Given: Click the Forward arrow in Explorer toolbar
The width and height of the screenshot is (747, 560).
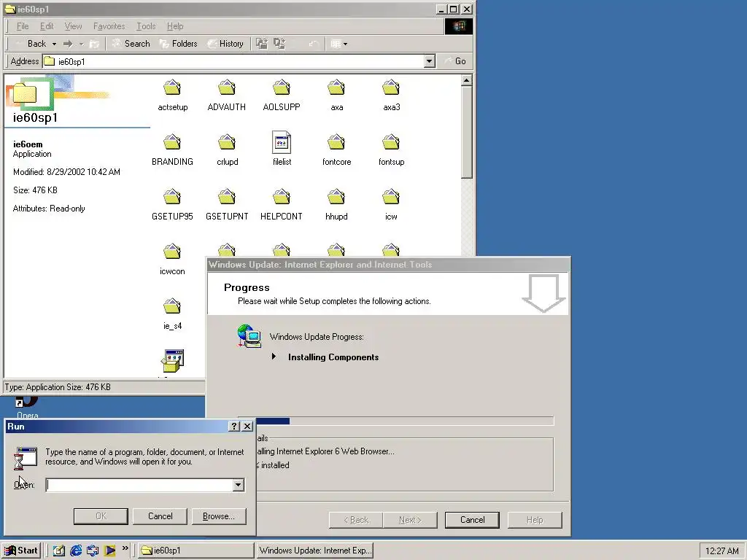Looking at the screenshot, I should [x=68, y=44].
